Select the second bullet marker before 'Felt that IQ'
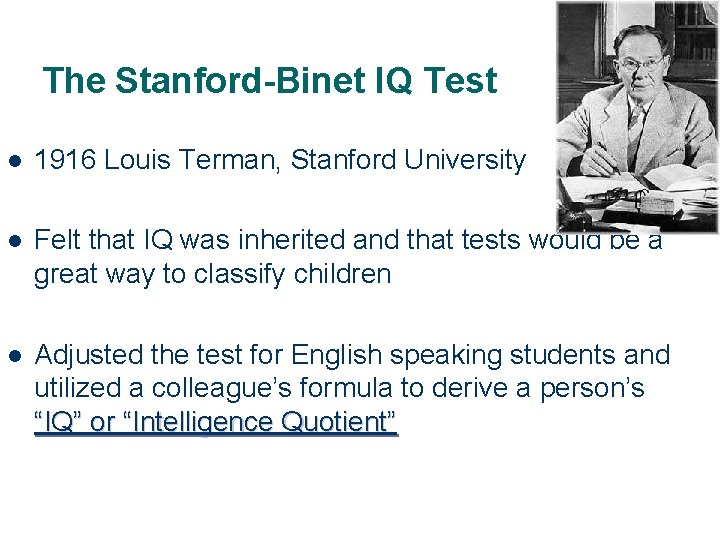 pyautogui.click(x=12, y=241)
